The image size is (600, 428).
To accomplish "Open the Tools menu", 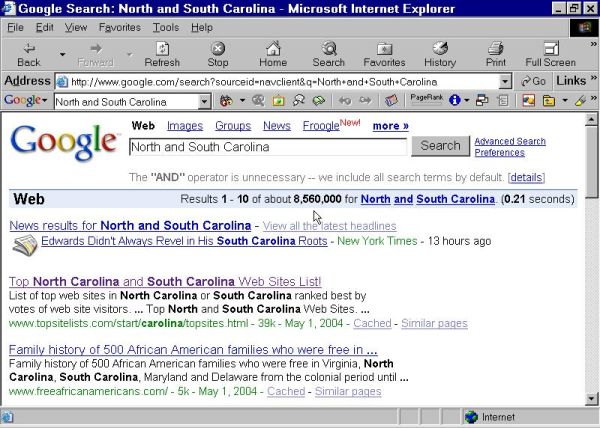I will point(166,28).
